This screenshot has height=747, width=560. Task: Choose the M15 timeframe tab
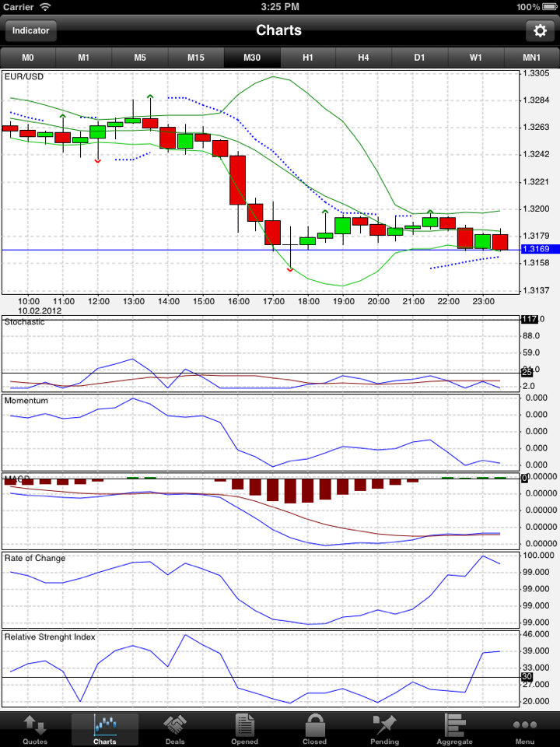(196, 58)
